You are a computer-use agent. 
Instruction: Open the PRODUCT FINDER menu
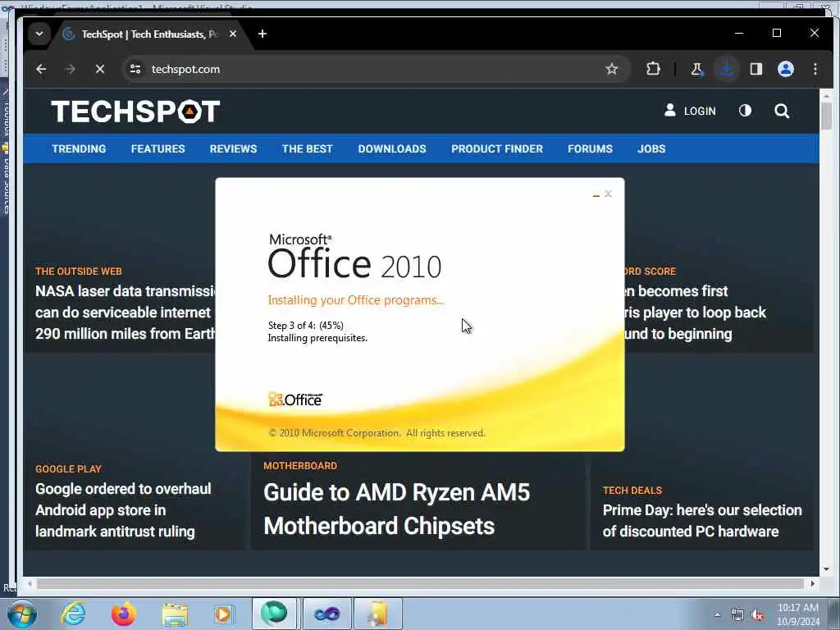click(x=497, y=149)
